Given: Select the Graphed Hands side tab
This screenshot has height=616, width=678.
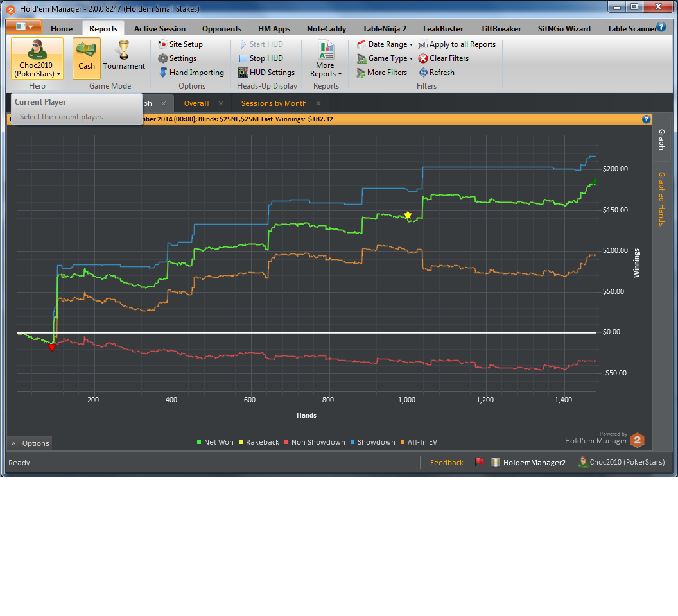Looking at the screenshot, I should (661, 199).
